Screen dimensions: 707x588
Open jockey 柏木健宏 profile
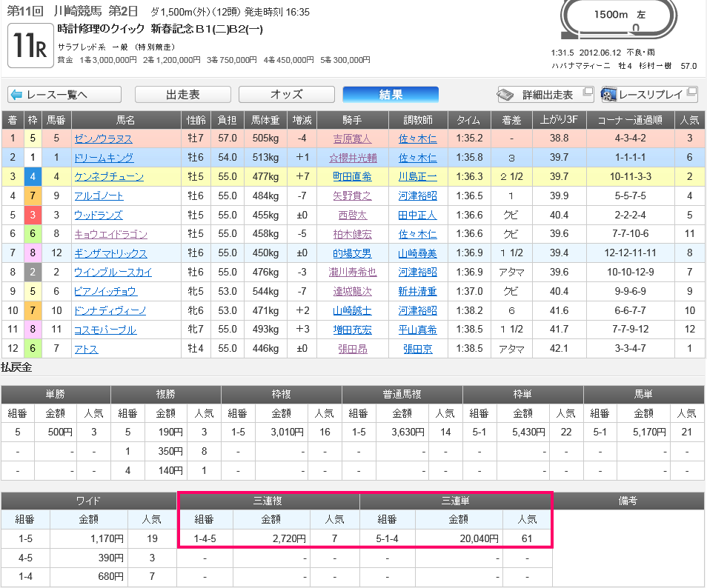(x=352, y=234)
